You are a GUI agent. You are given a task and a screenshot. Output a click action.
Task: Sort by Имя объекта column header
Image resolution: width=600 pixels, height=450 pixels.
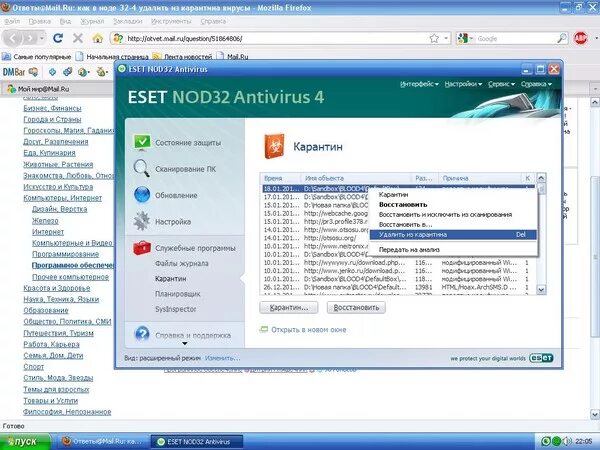pos(356,178)
